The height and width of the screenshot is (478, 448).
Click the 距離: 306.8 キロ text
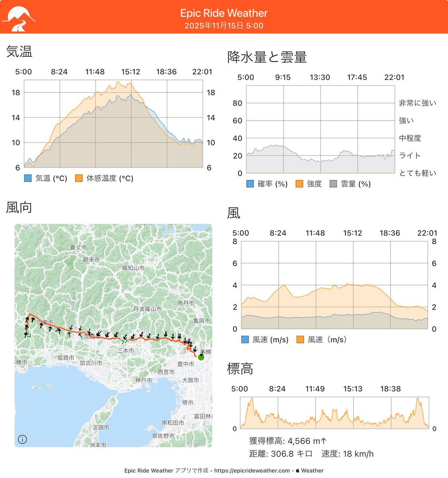coord(281,454)
